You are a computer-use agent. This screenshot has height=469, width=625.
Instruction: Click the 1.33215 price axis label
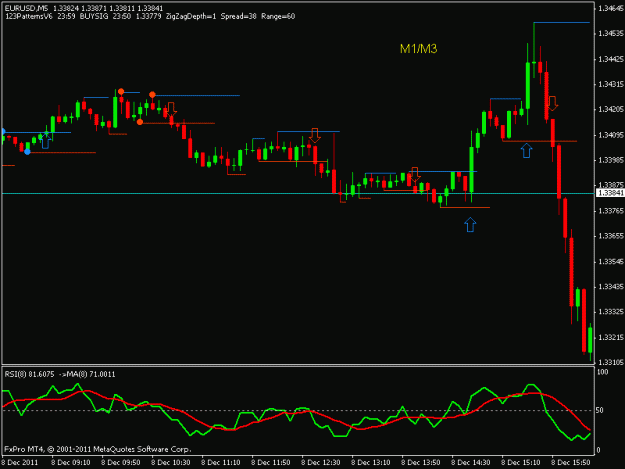click(611, 338)
